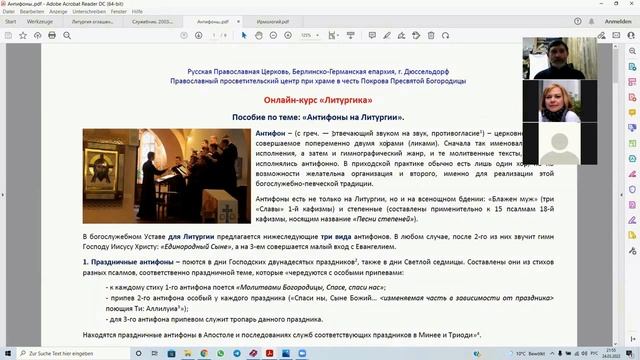Open the More Tools icon in right pane

coord(632,251)
